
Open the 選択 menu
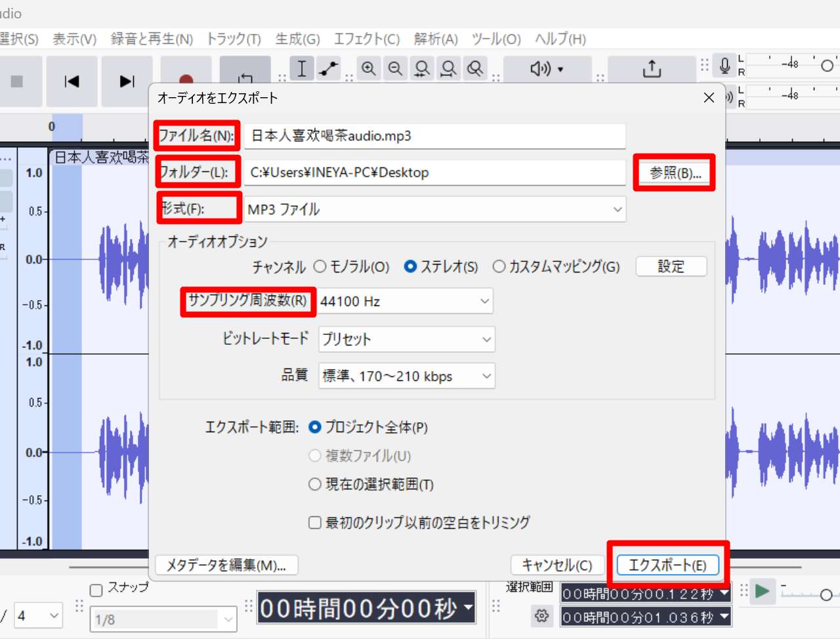(18, 39)
